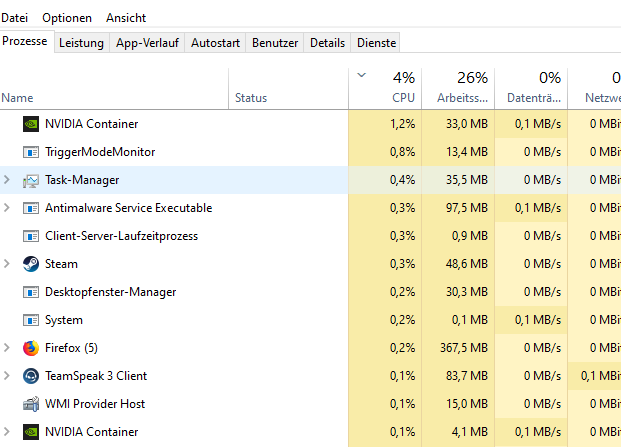Open the Optionen menu

pos(67,18)
